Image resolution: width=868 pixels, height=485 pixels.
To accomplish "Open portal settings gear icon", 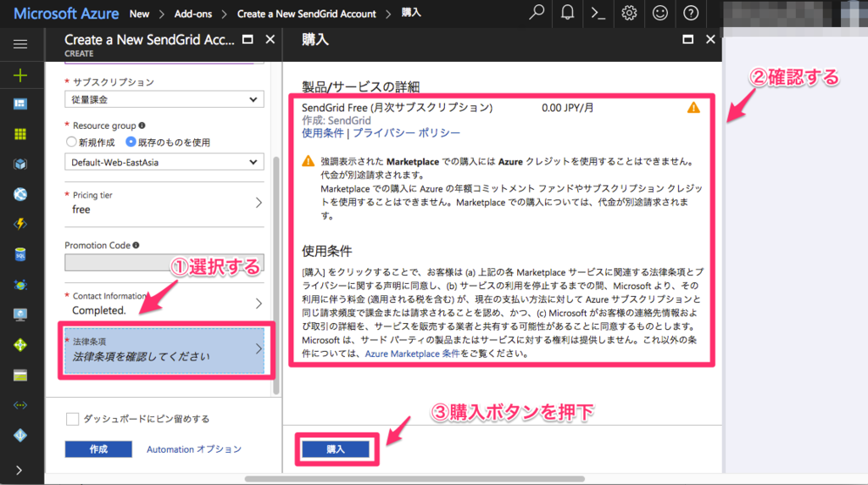I will [x=629, y=13].
